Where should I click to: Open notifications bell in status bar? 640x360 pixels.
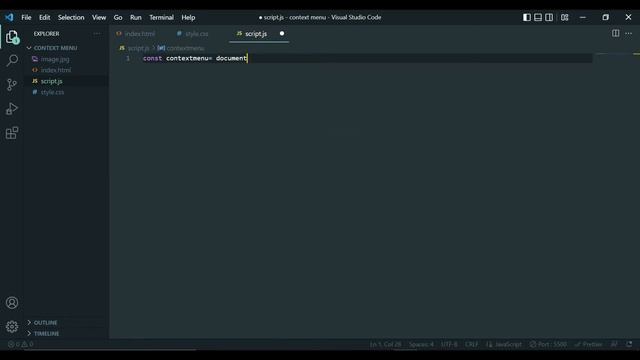(629, 344)
